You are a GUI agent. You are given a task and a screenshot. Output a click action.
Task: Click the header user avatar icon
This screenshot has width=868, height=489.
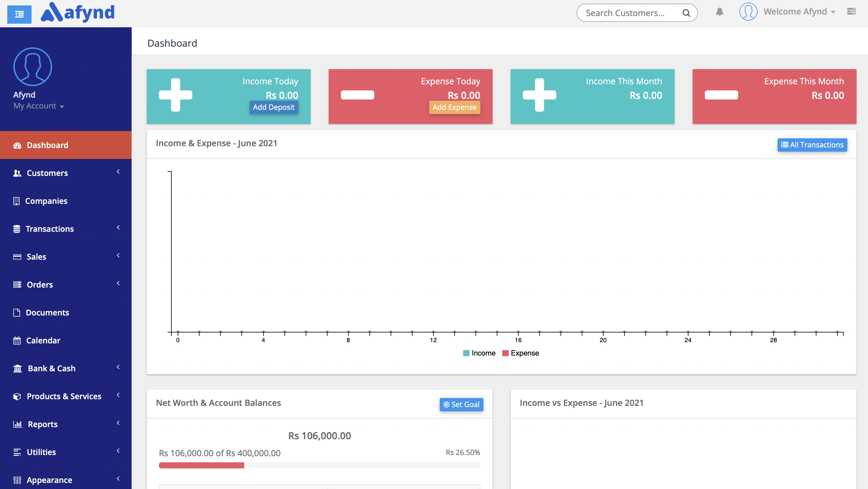(748, 12)
